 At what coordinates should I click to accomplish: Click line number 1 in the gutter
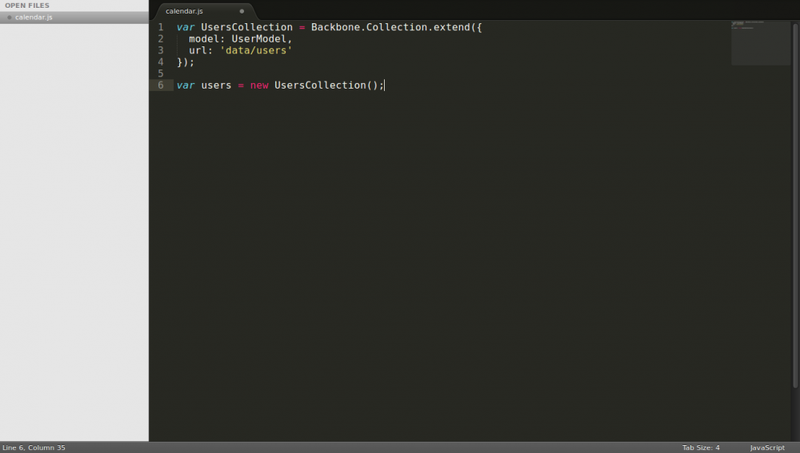160,27
